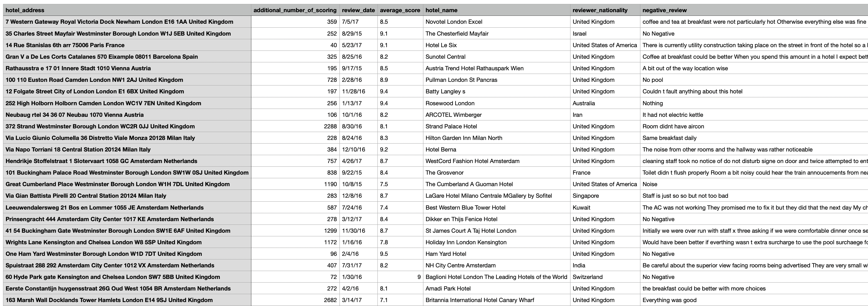Select the hotel_name column header

coord(497,10)
